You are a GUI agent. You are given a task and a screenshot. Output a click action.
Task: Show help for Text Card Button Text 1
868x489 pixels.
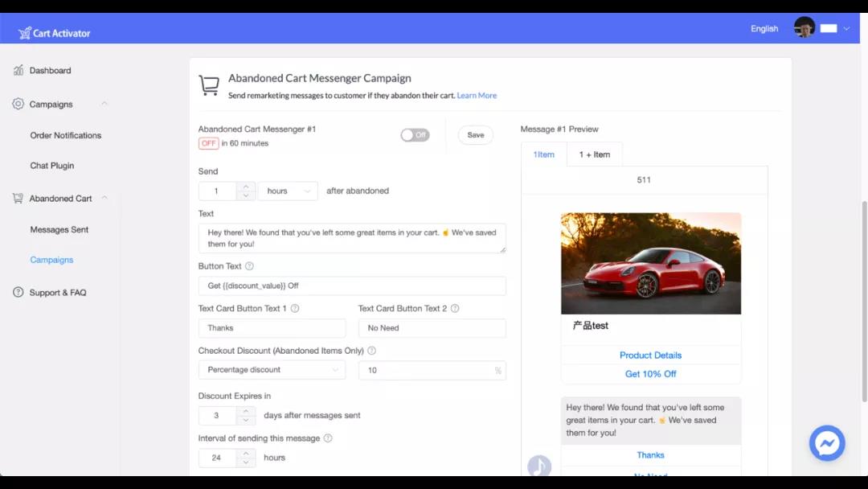(294, 309)
